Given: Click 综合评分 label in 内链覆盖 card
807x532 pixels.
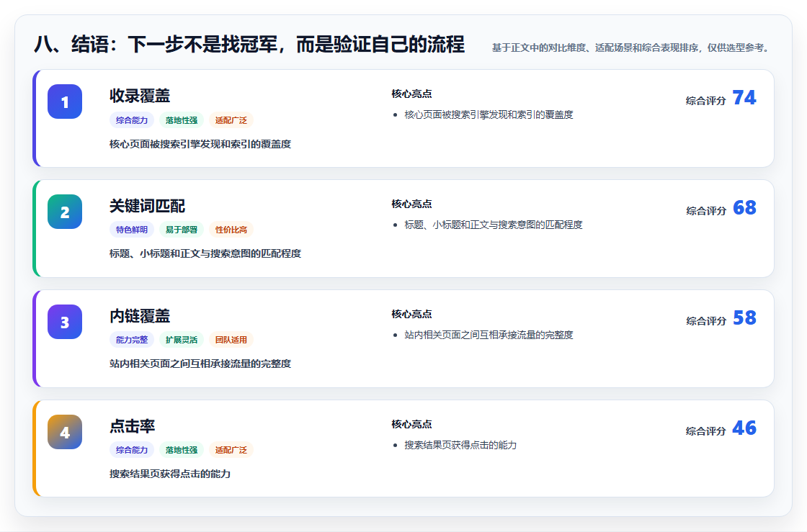Looking at the screenshot, I should point(705,321).
